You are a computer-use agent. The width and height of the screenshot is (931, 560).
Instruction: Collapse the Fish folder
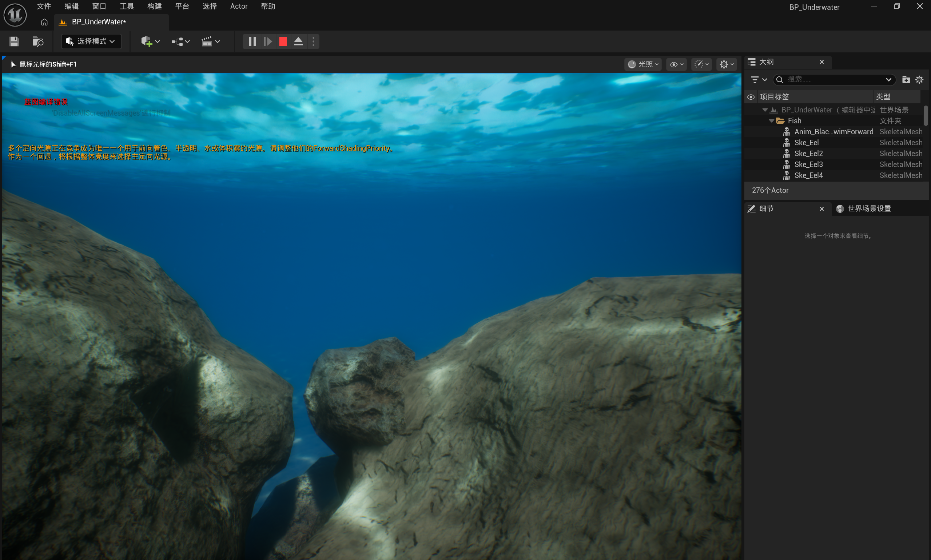coord(771,121)
